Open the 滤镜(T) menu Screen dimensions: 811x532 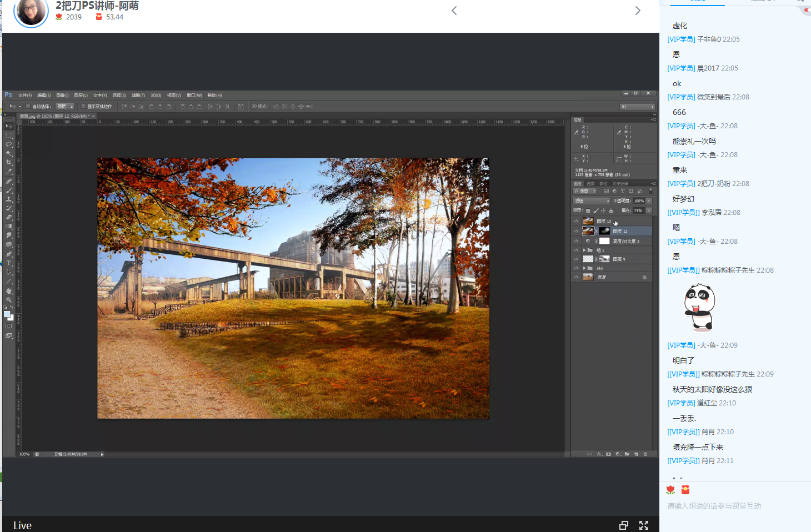(x=138, y=96)
